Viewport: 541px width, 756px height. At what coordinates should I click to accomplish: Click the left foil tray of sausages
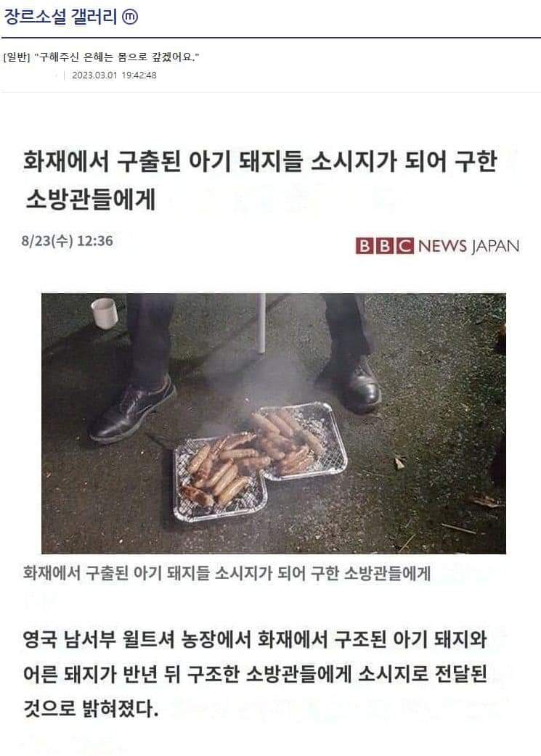220,477
